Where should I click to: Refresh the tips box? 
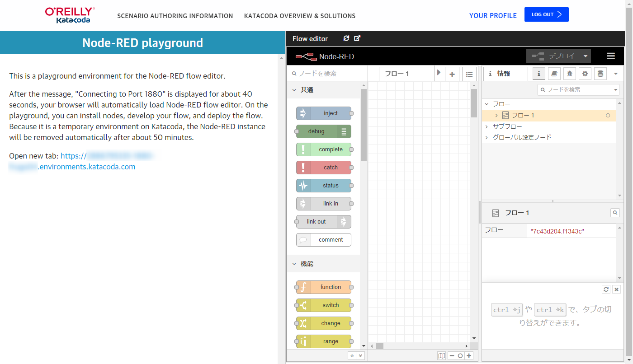tap(606, 289)
